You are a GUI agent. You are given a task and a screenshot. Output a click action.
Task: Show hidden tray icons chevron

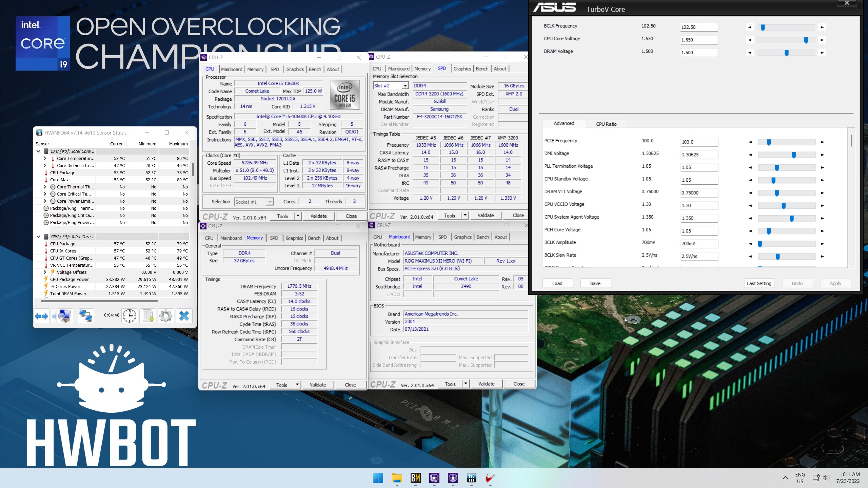(785, 478)
